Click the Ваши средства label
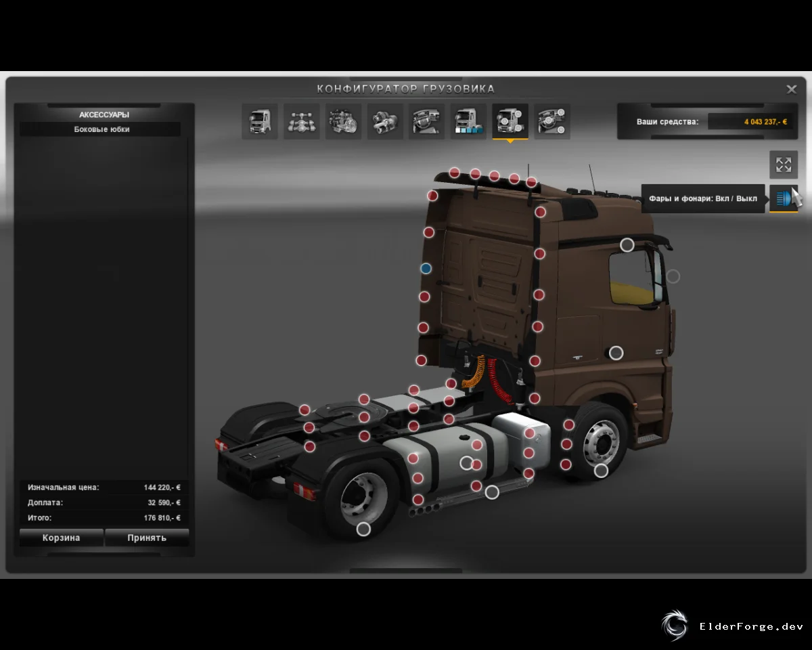The image size is (812, 650). (667, 122)
